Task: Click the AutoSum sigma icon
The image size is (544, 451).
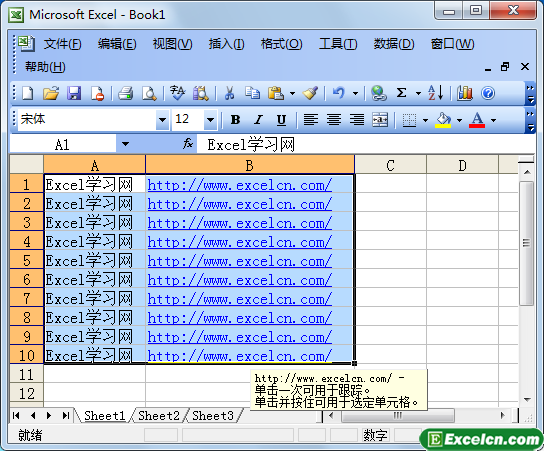Action: (x=401, y=93)
